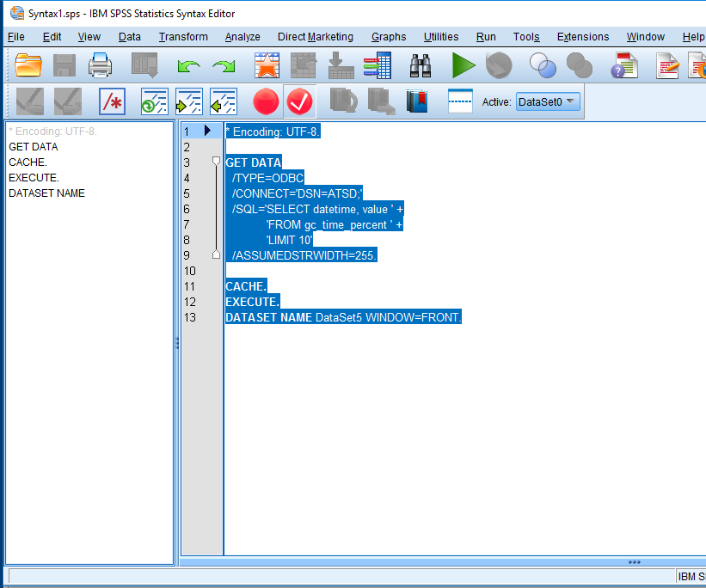Click the current line arrow in gutter

click(207, 131)
